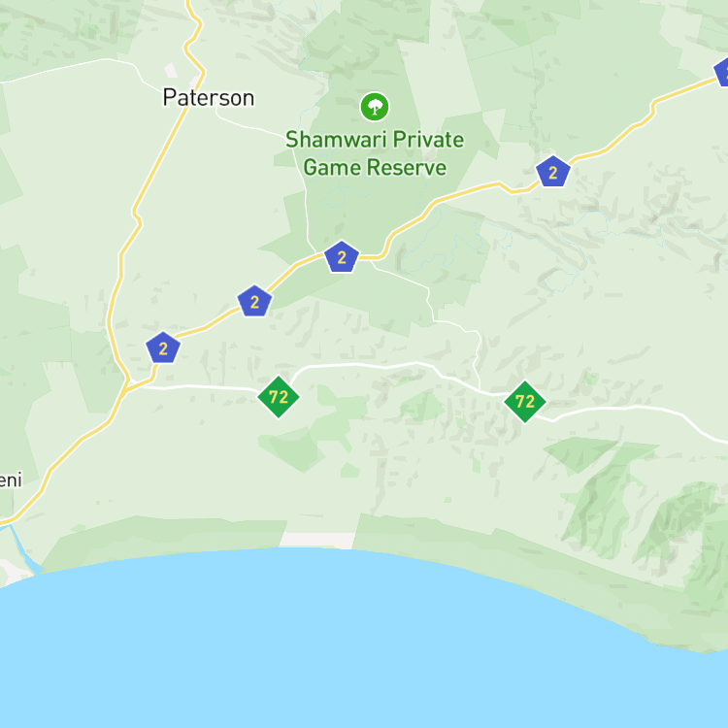
Task: Select the Paterson town label
Action: tap(209, 98)
